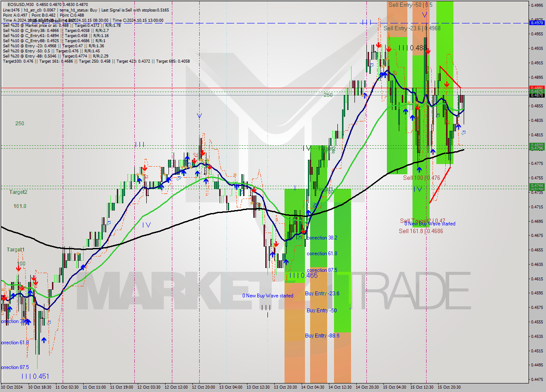Image resolution: width=546 pixels, height=392 pixels.
Task: Click the '10 Oct 2024' date axis label
Action: (12, 387)
